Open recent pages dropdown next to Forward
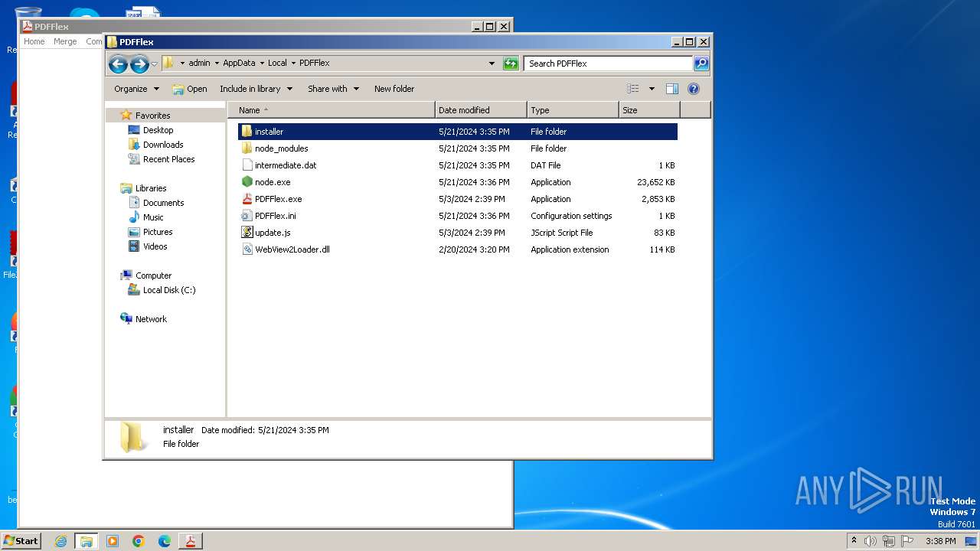This screenshot has height=551, width=980. (154, 64)
